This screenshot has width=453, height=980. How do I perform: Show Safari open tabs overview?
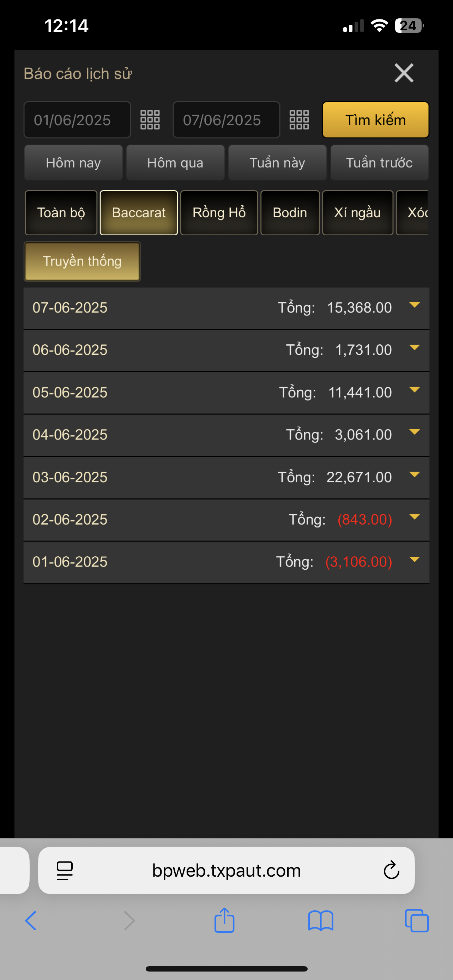(417, 921)
